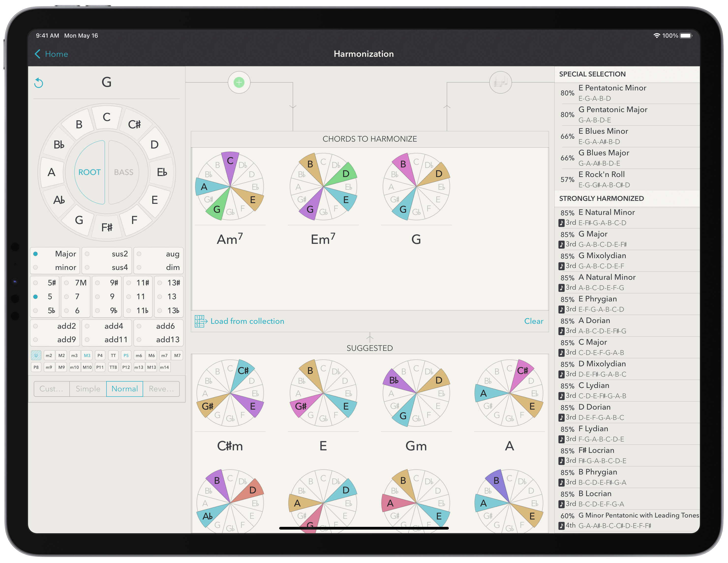
Task: Select BASS half of the note wheel
Action: click(124, 172)
